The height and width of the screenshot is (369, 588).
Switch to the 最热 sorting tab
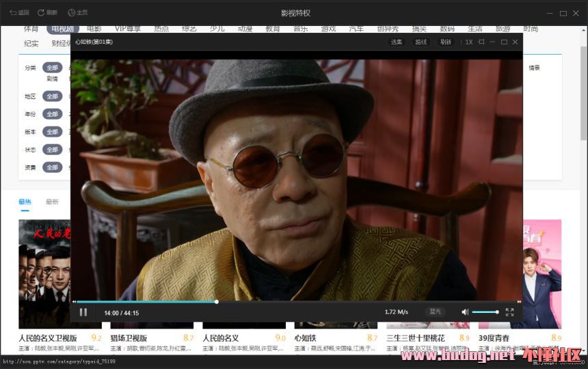point(25,202)
